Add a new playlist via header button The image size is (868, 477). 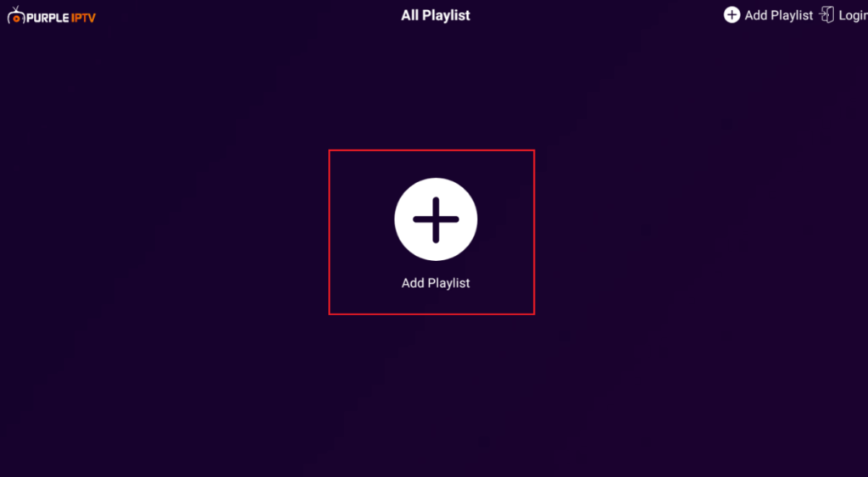click(x=768, y=15)
